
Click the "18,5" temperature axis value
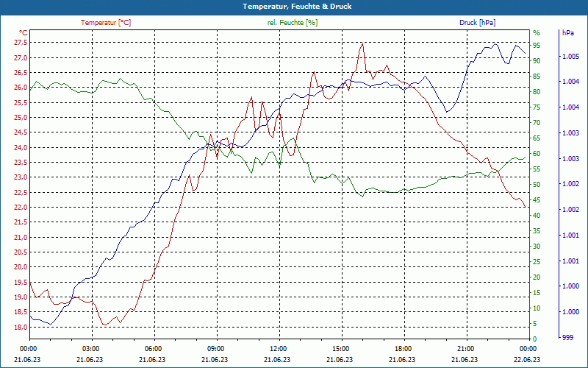coord(21,312)
